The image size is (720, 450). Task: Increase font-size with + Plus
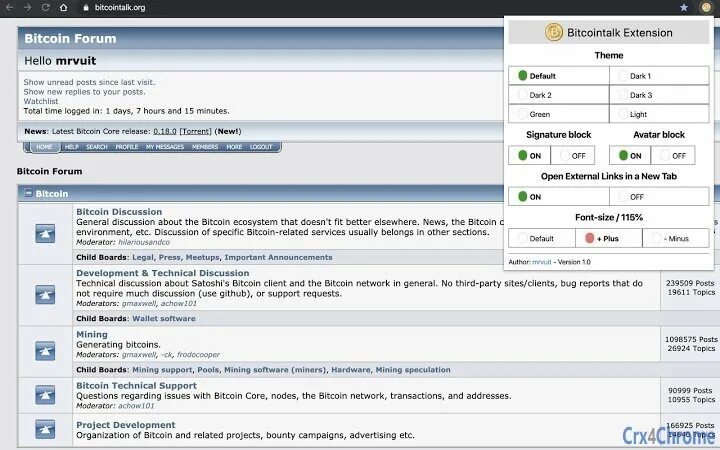(x=609, y=238)
